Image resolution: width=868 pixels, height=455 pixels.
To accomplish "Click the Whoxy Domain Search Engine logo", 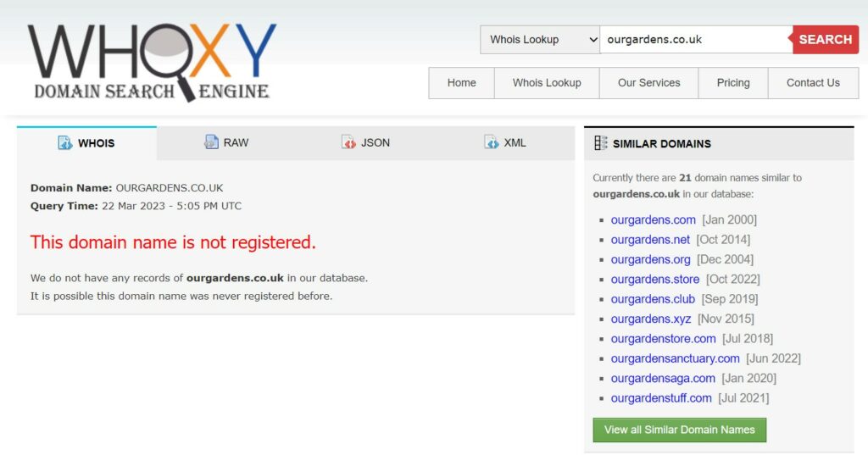I will [x=152, y=62].
